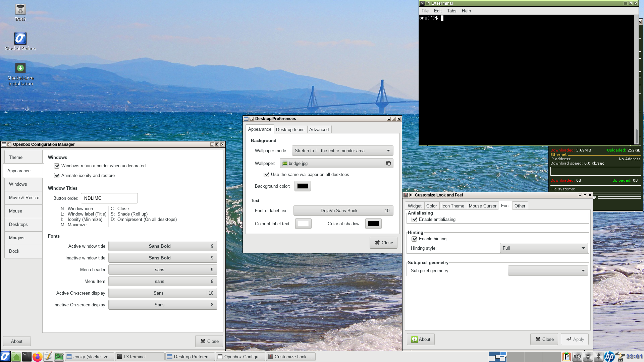Viewport: 644px width, 362px height.
Task: Click the Button order input field
Action: pos(109,198)
